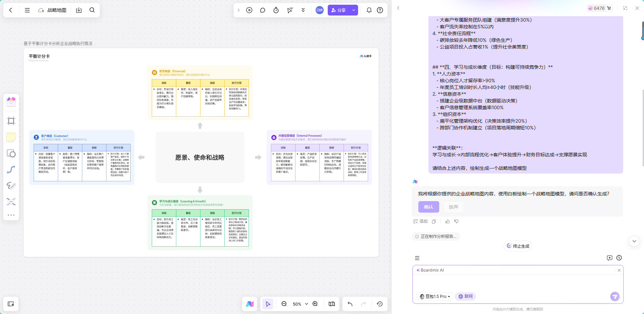Clear the Boardmix AI input tag
Image resolution: width=644 pixels, height=314 pixels.
pyautogui.click(x=619, y=270)
